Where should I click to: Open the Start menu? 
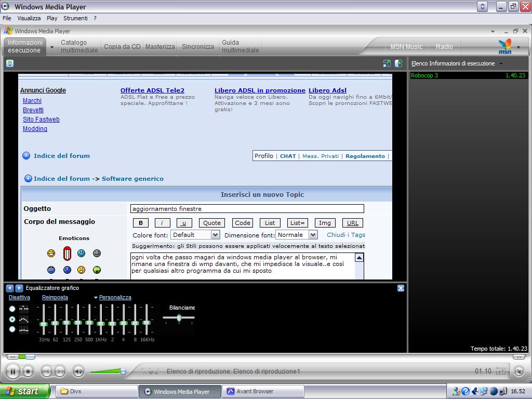point(24,392)
